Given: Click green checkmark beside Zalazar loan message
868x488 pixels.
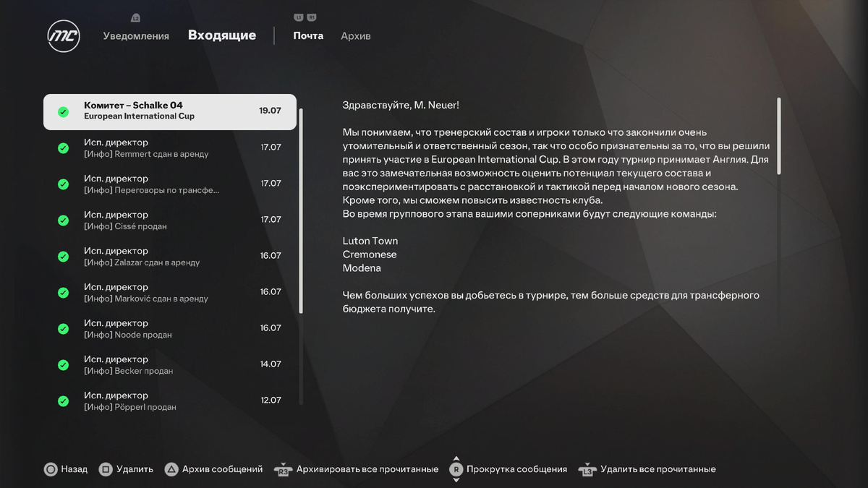Looking at the screenshot, I should click(63, 257).
